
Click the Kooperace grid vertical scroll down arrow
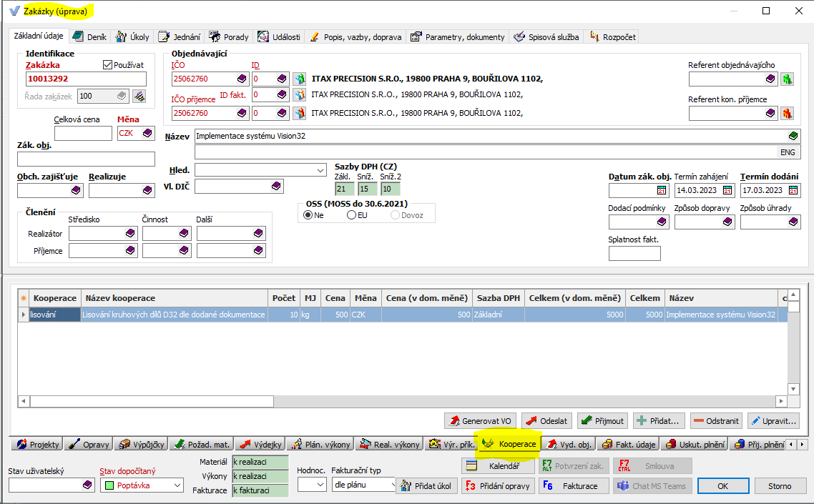tap(793, 389)
